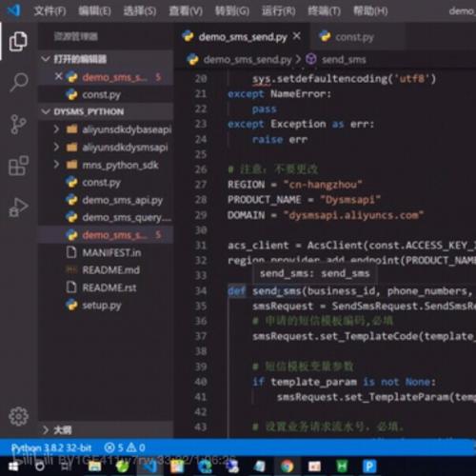476x476 pixels.
Task: Open the 编辑(E) menu
Action: pyautogui.click(x=94, y=11)
